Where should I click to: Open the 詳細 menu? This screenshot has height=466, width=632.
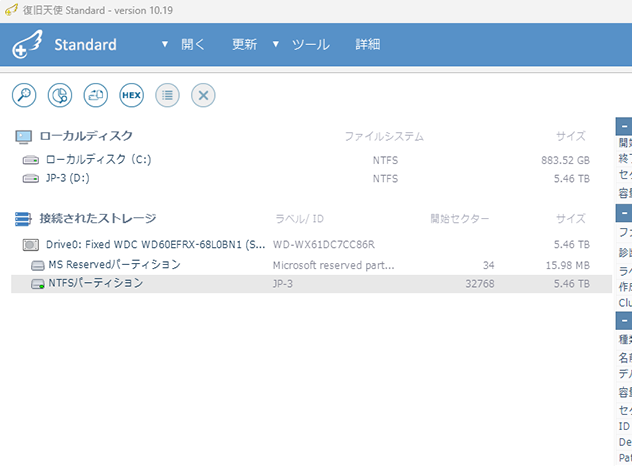coord(368,44)
